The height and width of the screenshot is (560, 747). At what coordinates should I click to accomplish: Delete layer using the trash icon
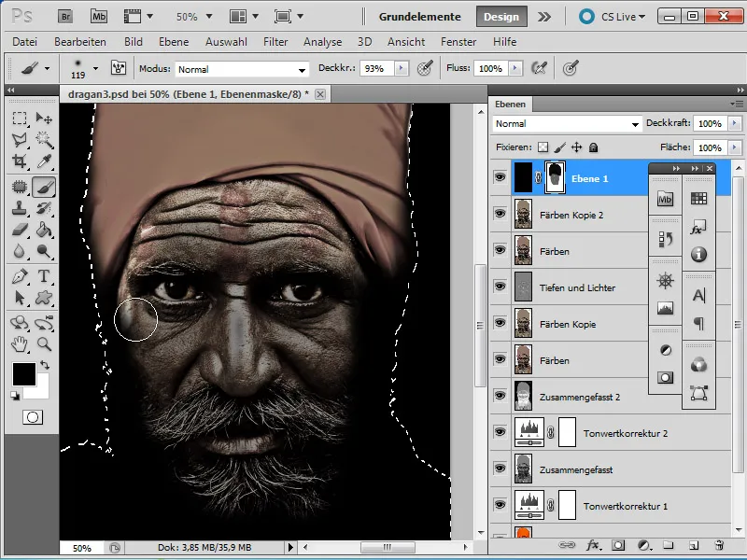click(718, 544)
